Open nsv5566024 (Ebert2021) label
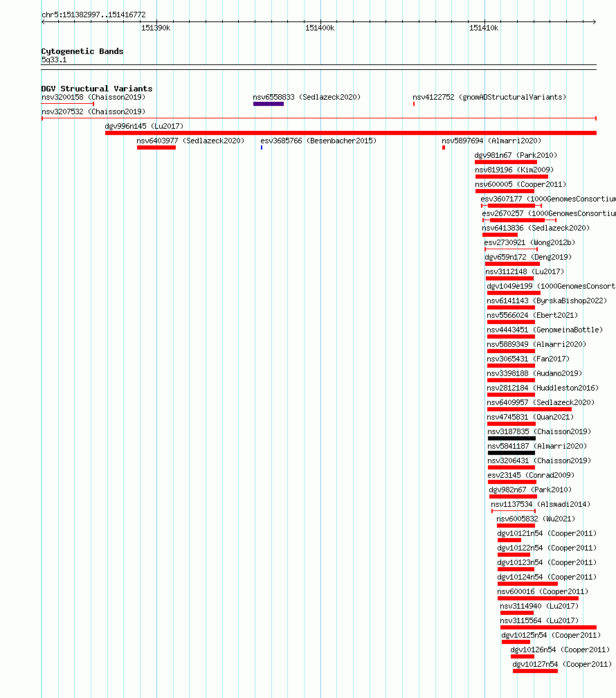616x698 pixels. [x=532, y=315]
